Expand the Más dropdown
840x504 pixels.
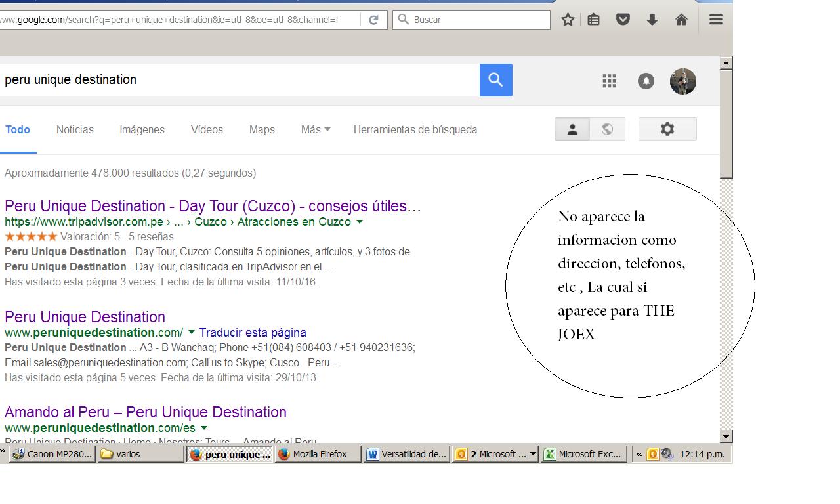(316, 130)
